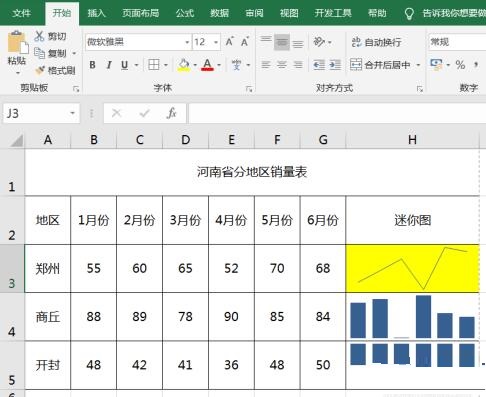Toggle bold formatting
Viewport: 486px width, 397px height.
(x=93, y=65)
